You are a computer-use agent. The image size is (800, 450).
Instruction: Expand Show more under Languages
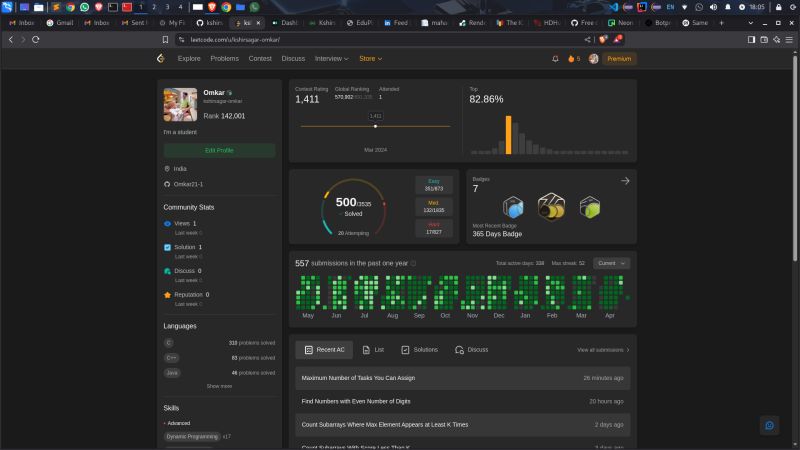219,386
